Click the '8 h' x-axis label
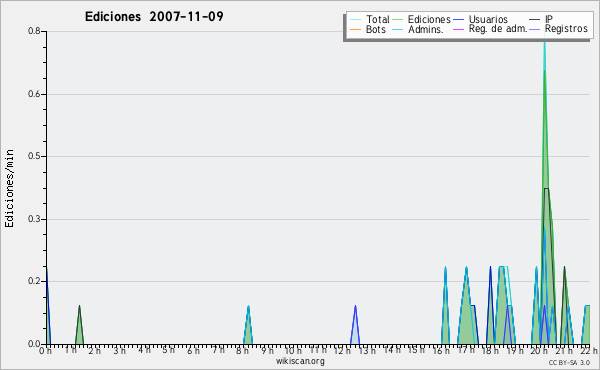 242,350
